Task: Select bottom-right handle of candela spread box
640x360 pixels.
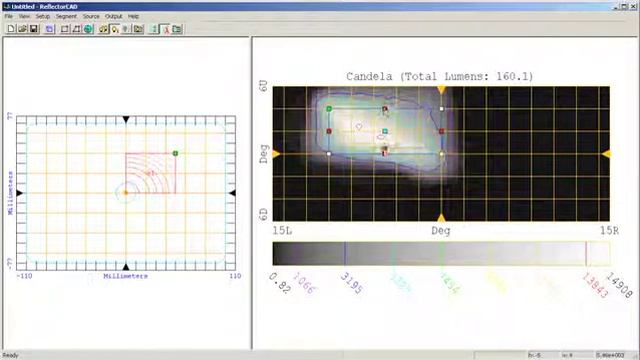Action: (442, 154)
